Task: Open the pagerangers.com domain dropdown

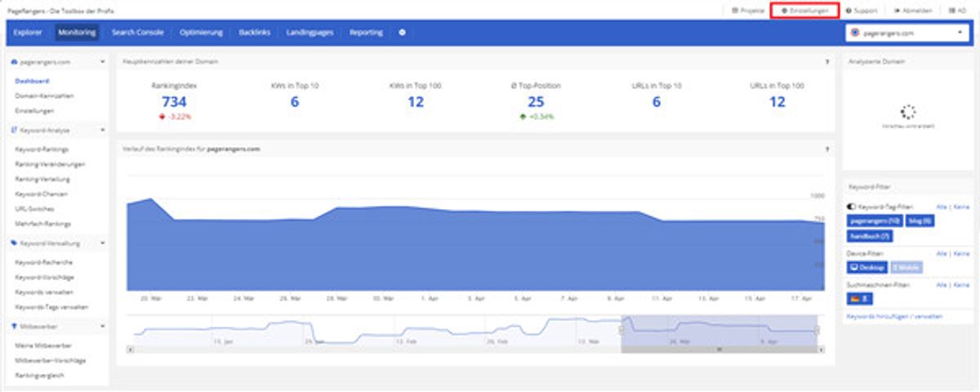Action: (906, 33)
